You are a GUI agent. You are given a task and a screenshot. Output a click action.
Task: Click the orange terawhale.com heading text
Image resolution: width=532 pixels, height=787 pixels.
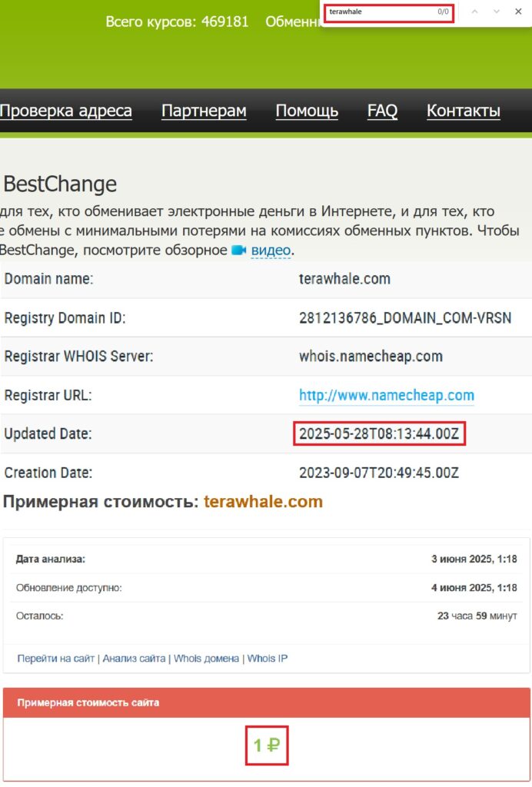[263, 502]
